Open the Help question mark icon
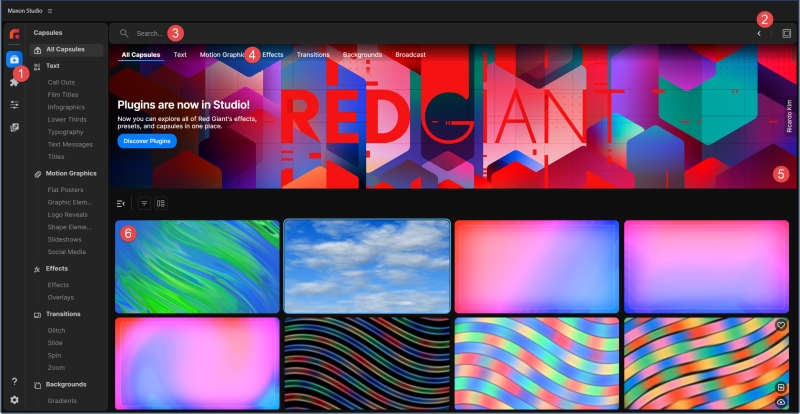This screenshot has width=800, height=414. pos(14,381)
